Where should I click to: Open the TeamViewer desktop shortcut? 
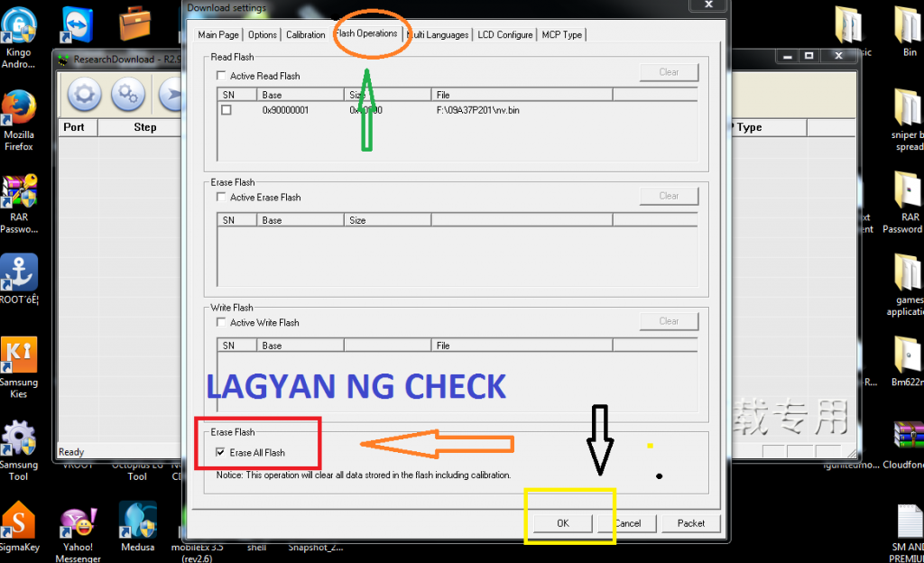coord(80,23)
